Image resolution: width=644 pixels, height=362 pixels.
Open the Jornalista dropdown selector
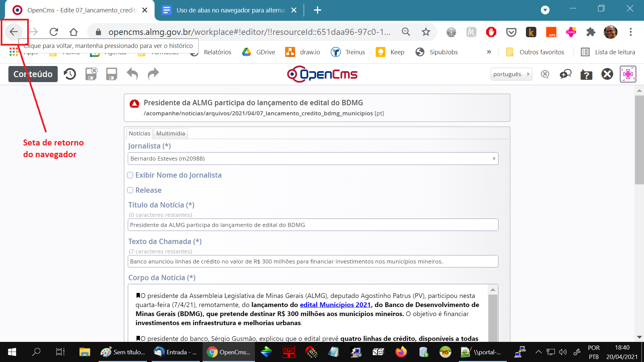[x=313, y=159]
